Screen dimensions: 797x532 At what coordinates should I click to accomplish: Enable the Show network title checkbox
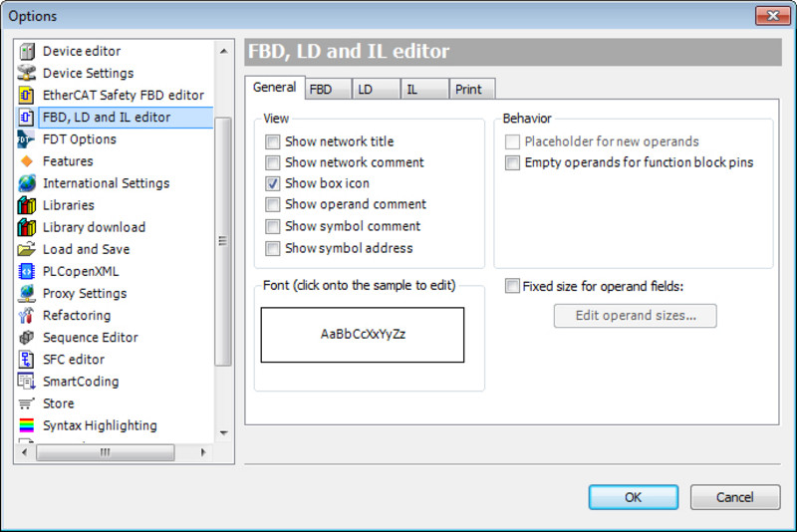click(273, 141)
